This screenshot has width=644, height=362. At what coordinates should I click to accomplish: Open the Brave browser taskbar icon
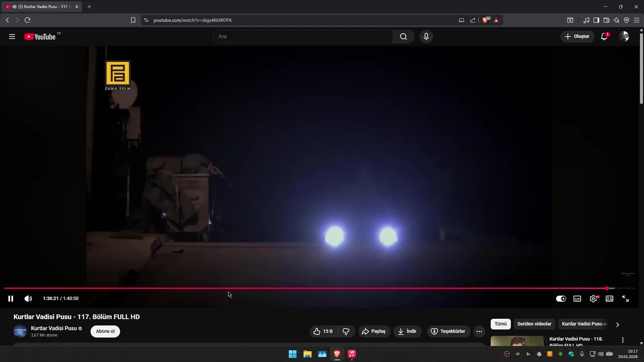pos(337,354)
